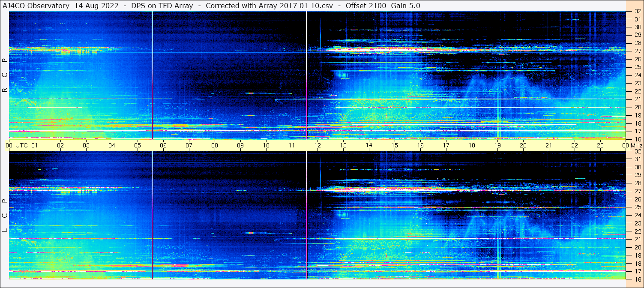The height and width of the screenshot is (288, 644).
Task: Select the 19 MHz tick of the RCP panel
Action: pyautogui.click(x=637, y=115)
